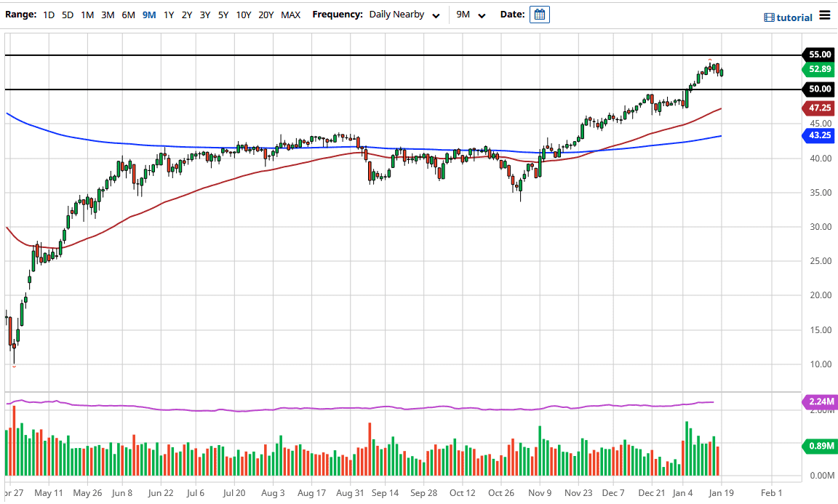Screen dimensions: 838x504
Task: Click the chevron next to Daily Nearby
Action: click(436, 15)
